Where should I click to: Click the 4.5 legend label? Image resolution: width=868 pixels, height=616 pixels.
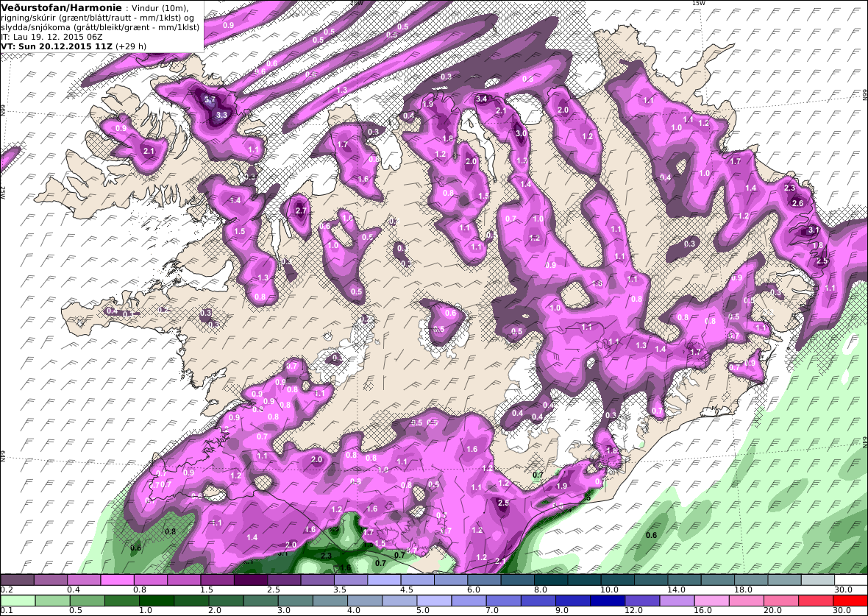click(407, 590)
